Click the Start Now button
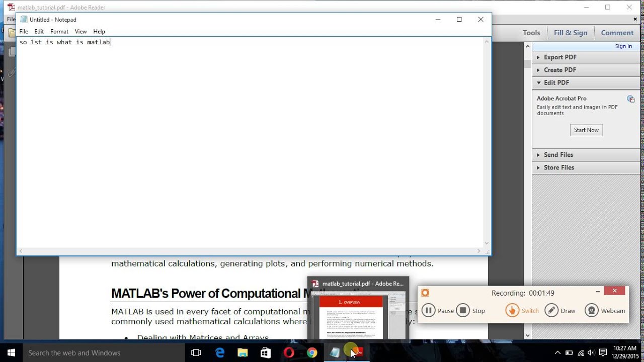The height and width of the screenshot is (362, 644). click(x=586, y=130)
